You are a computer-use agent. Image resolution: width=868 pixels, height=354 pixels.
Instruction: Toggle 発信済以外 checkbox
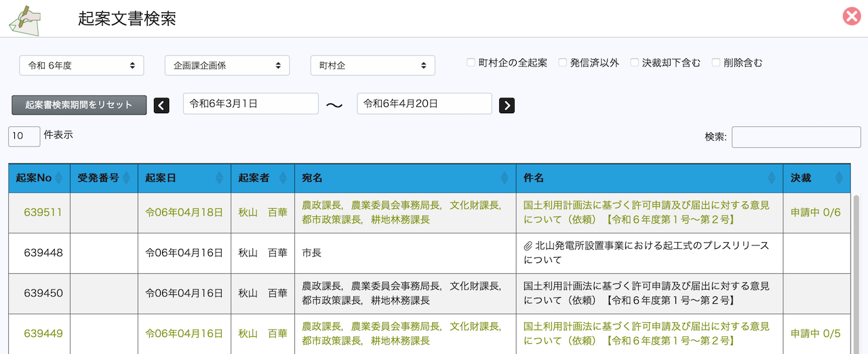click(x=563, y=63)
